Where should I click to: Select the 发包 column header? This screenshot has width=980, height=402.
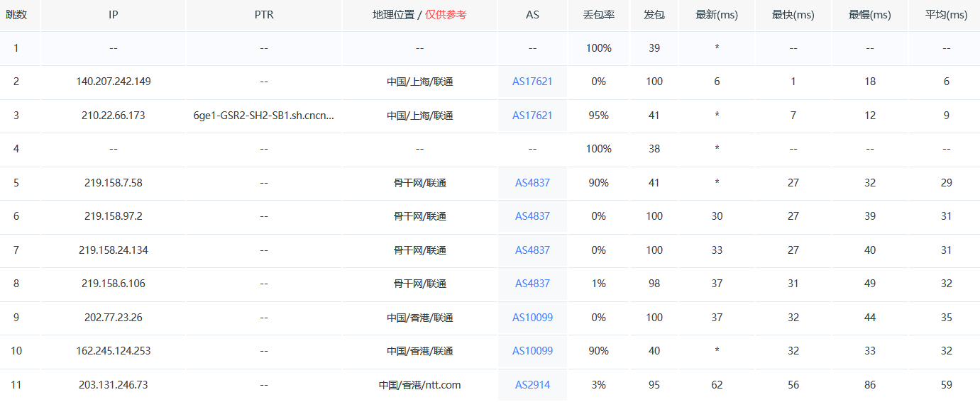click(x=654, y=15)
